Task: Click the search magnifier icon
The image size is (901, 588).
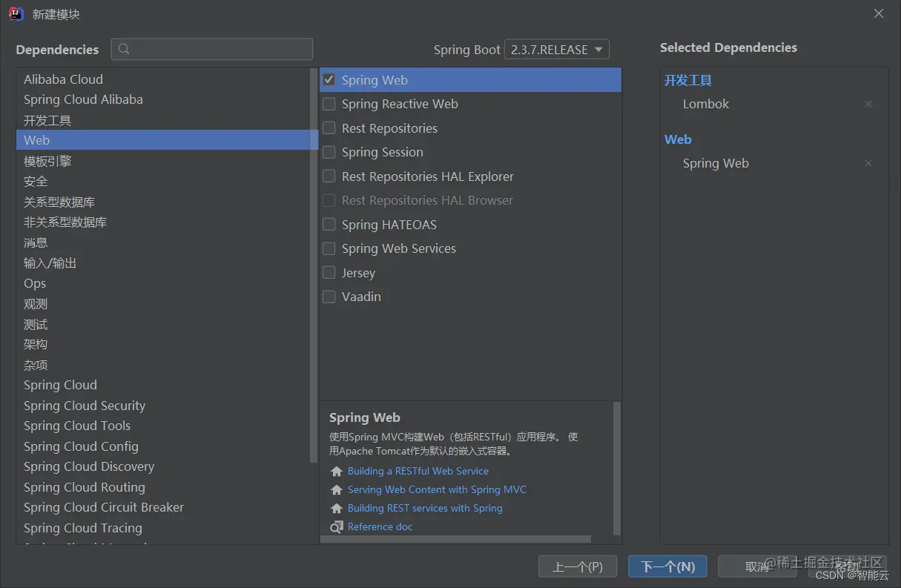Action: tap(124, 49)
